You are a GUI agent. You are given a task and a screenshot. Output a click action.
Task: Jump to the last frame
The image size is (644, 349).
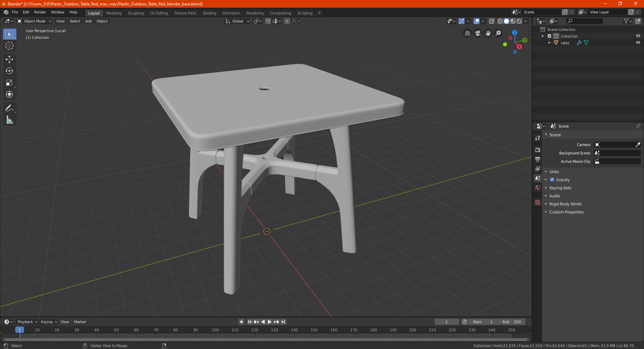pyautogui.click(x=283, y=322)
